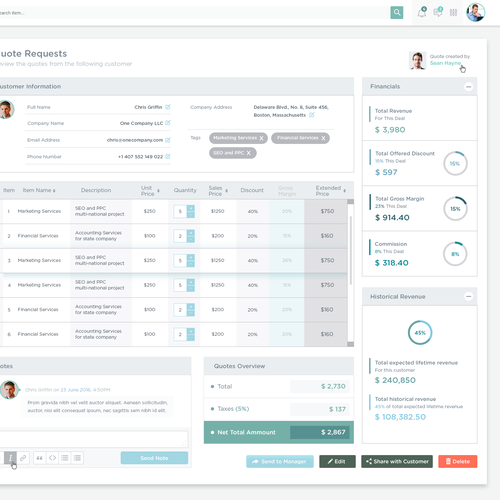500x500 pixels.
Task: Collapse the Historical Revenue panel
Action: tap(468, 296)
